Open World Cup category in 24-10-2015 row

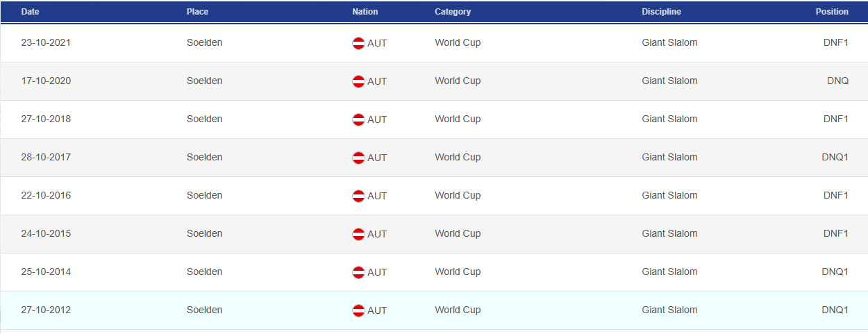click(458, 233)
